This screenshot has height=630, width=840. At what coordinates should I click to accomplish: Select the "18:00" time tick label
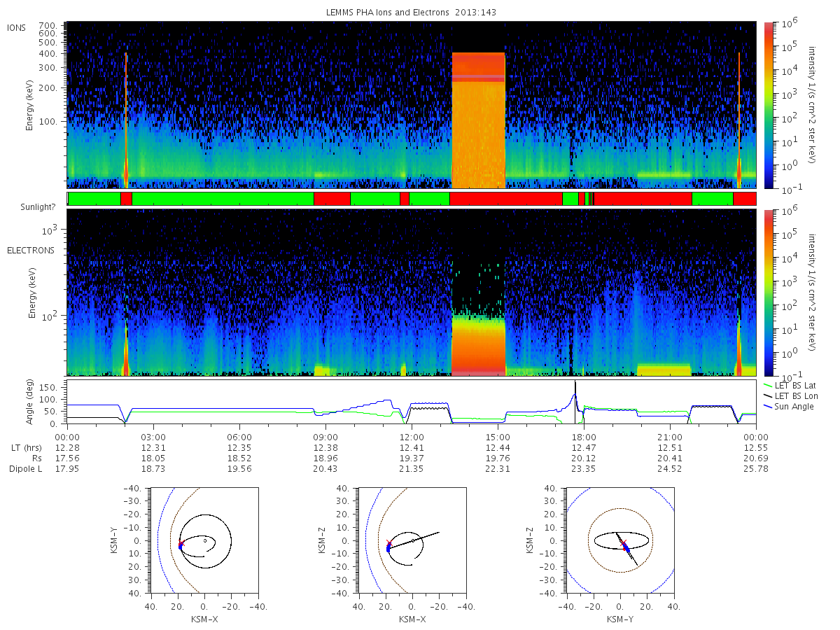[x=584, y=436]
